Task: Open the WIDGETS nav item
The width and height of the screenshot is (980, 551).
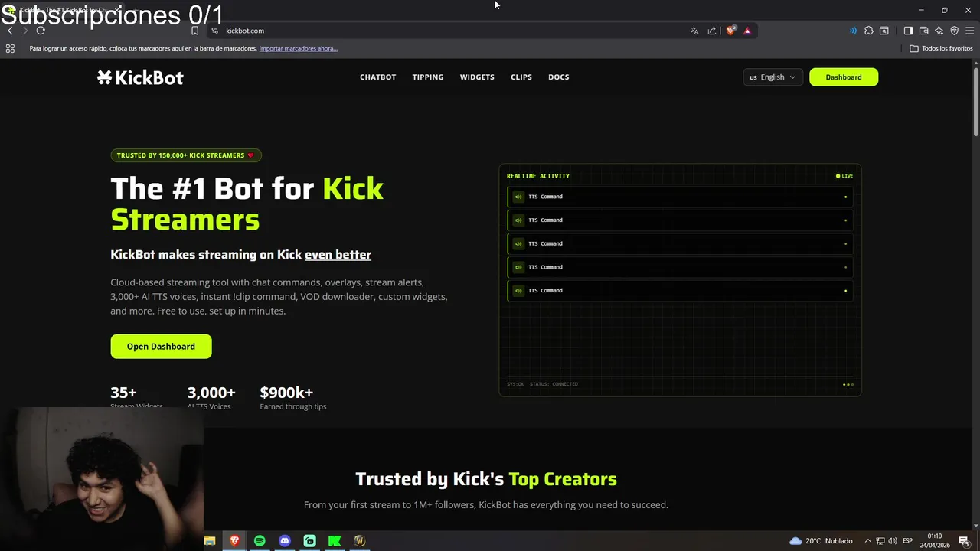Action: click(477, 77)
